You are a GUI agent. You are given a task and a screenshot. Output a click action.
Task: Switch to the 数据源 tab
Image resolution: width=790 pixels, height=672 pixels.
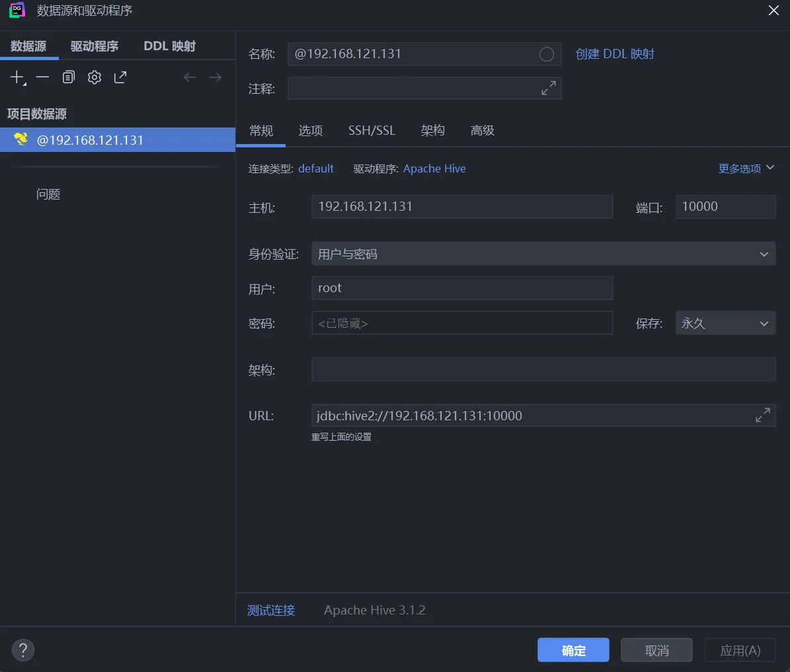(x=28, y=46)
